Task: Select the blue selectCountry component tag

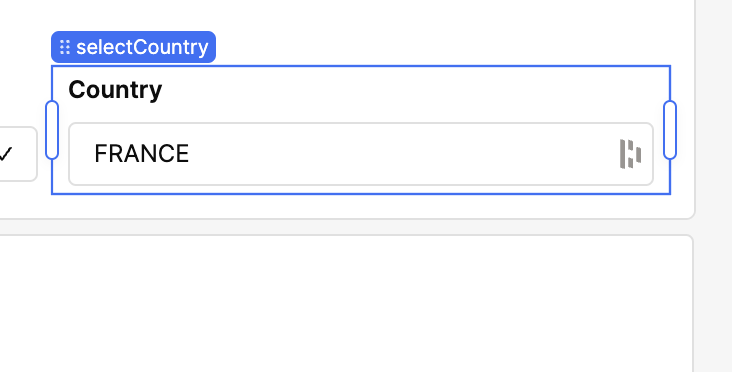Action: pyautogui.click(x=134, y=47)
